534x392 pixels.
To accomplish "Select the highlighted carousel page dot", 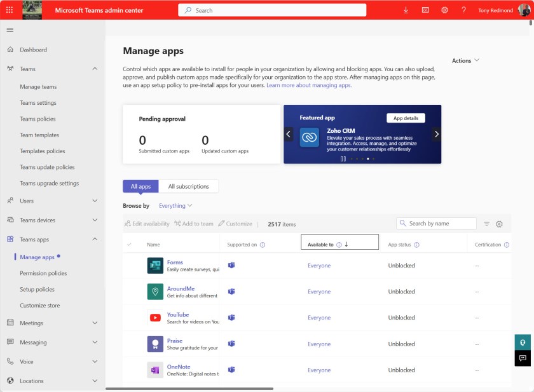I will [x=368, y=159].
